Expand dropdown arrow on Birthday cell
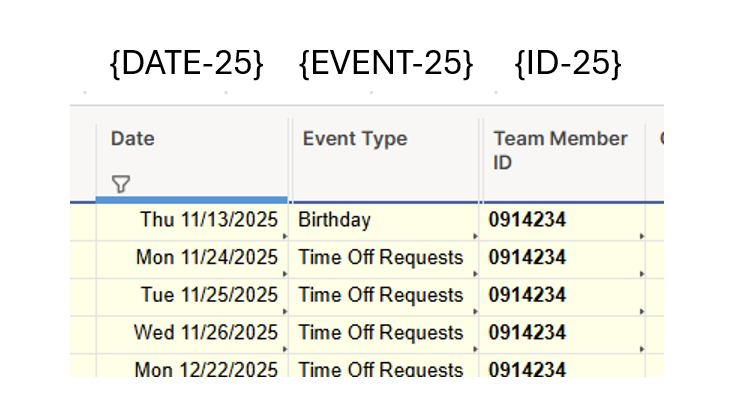738x416 pixels. point(475,236)
